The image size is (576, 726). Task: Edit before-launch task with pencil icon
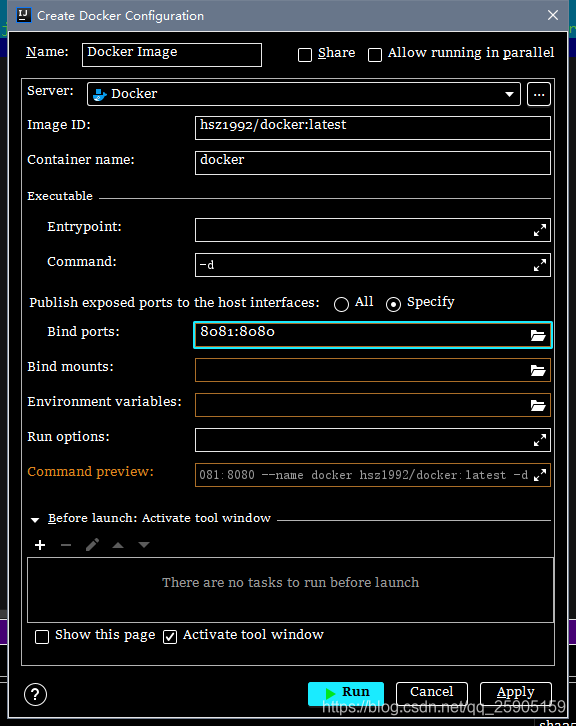92,545
